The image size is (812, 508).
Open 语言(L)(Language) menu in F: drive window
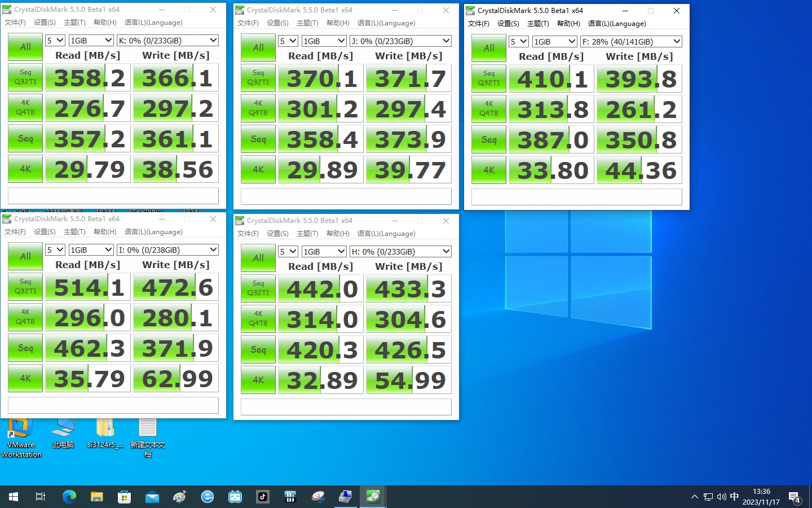click(x=617, y=24)
